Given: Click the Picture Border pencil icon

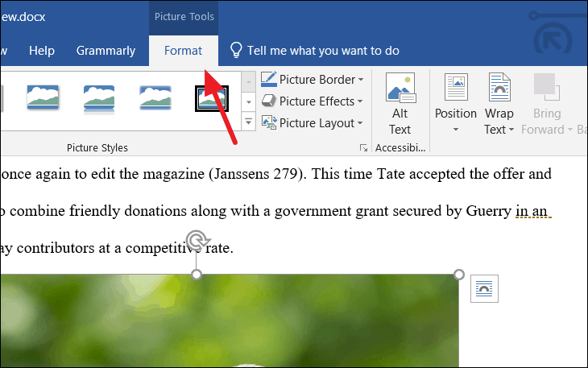Looking at the screenshot, I should 268,79.
